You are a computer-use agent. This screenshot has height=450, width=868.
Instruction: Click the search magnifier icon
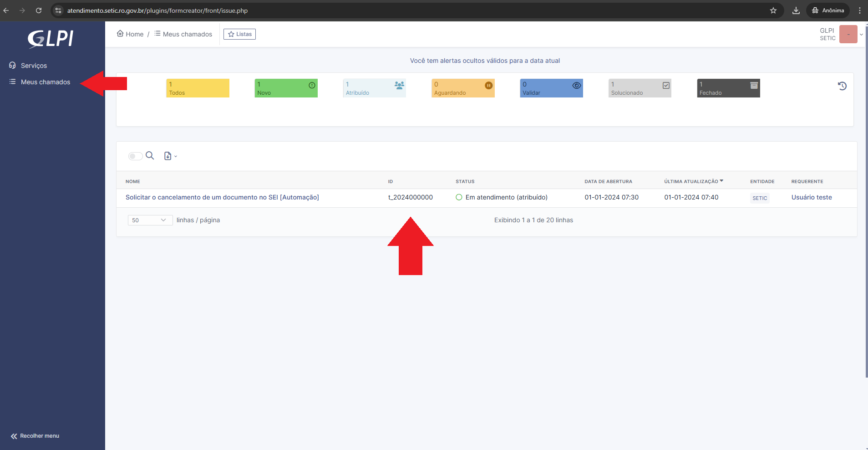click(x=150, y=156)
